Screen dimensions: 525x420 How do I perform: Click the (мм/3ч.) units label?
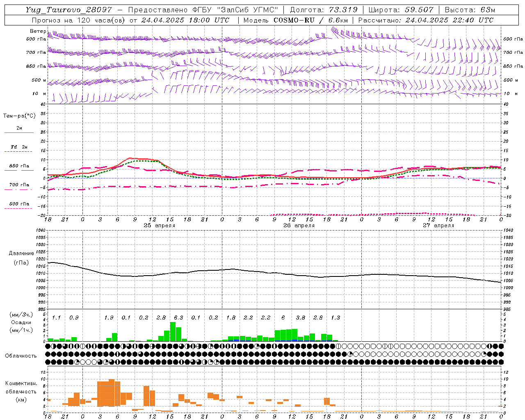click(21, 315)
